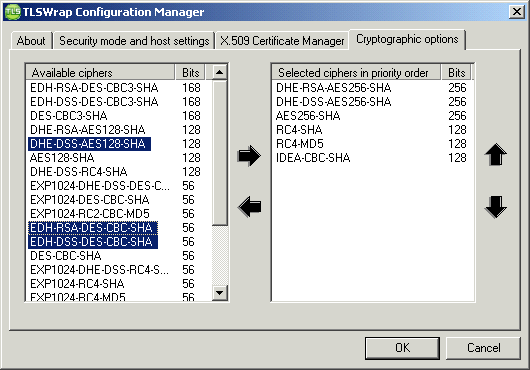Open Security mode and host settings tab
The image size is (530, 370).
point(134,41)
